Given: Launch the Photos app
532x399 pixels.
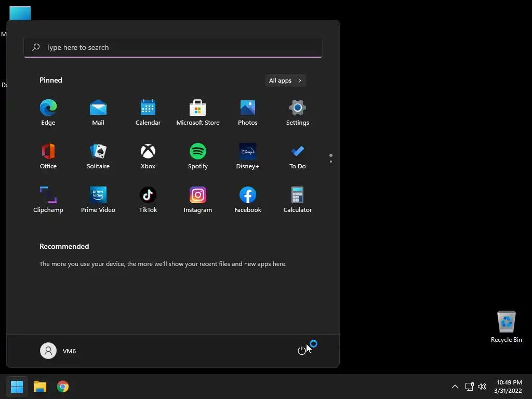Looking at the screenshot, I should pos(248,113).
